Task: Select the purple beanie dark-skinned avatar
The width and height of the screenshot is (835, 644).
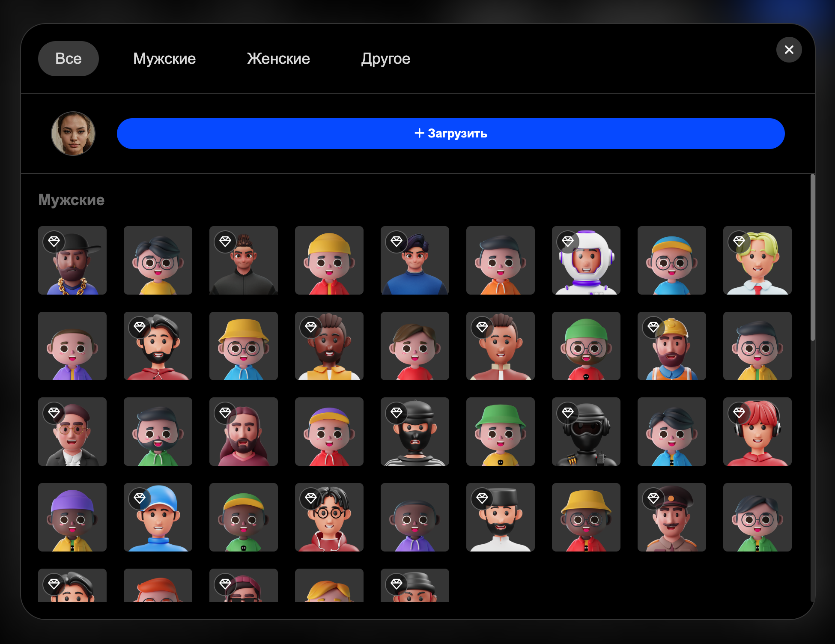Action: coord(72,517)
